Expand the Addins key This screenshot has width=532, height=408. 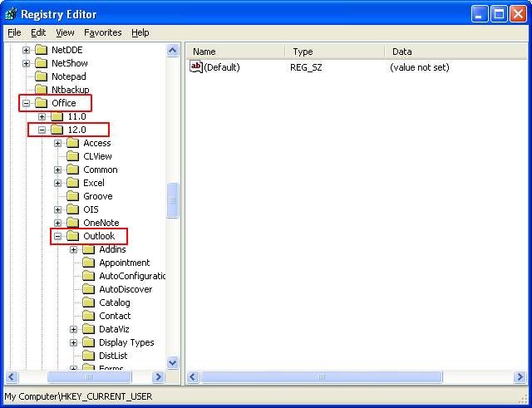tap(73, 249)
